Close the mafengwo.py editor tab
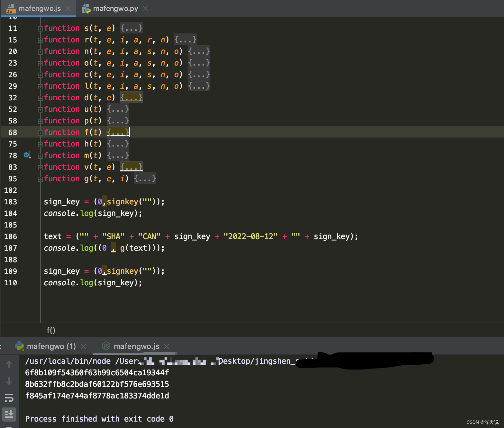This screenshot has height=428, width=504. 145,8
